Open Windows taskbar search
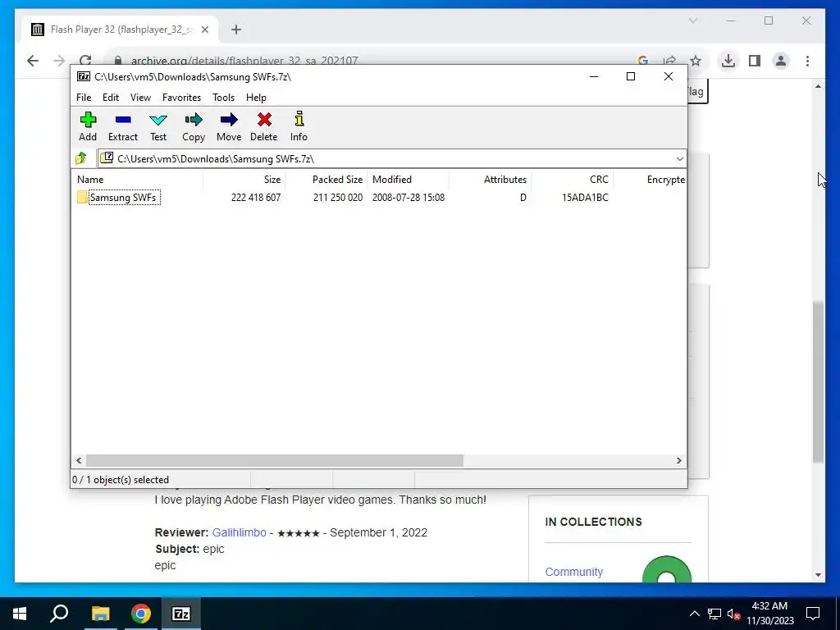Screen dimensions: 840x630 coord(59,614)
